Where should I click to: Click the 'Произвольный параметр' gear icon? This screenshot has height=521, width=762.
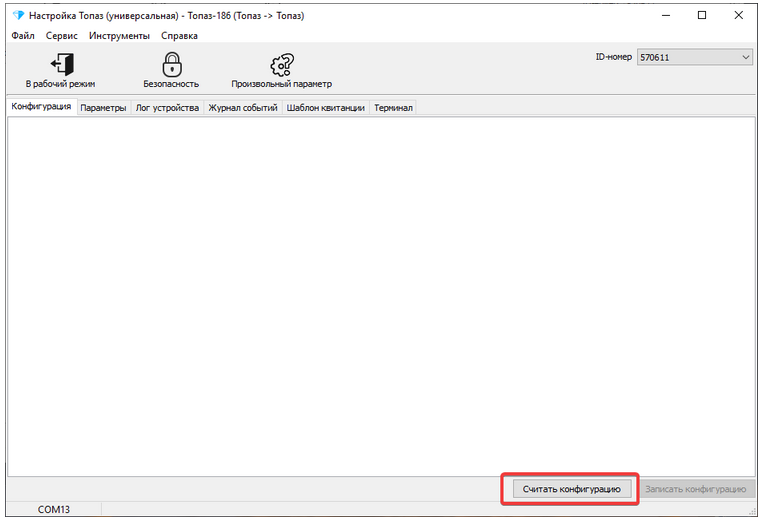281,64
